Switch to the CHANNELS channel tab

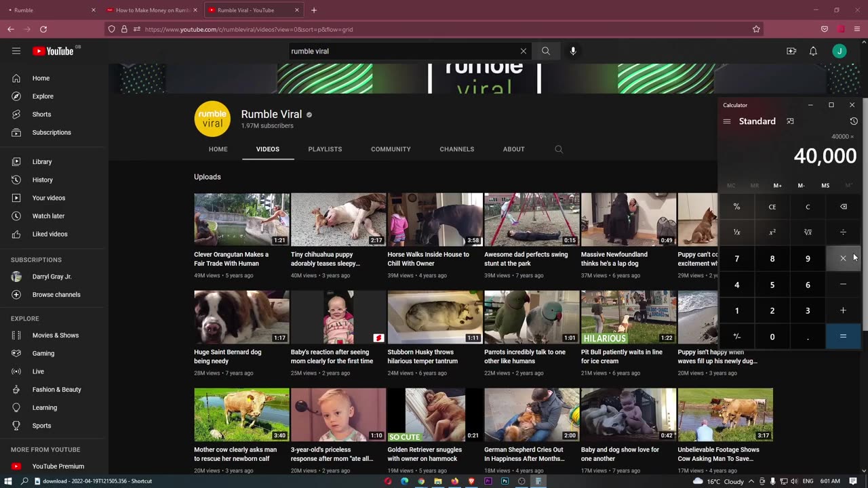(457, 149)
